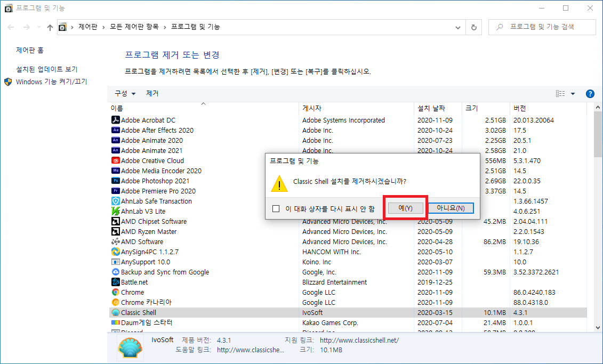Click the AhnLab V3 Lite icon
The image size is (603, 364).
(x=115, y=211)
